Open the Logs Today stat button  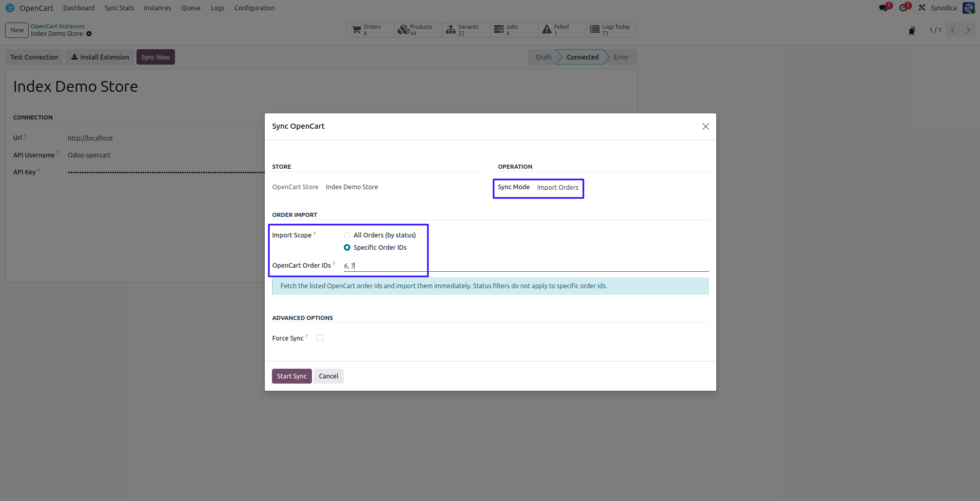(611, 30)
